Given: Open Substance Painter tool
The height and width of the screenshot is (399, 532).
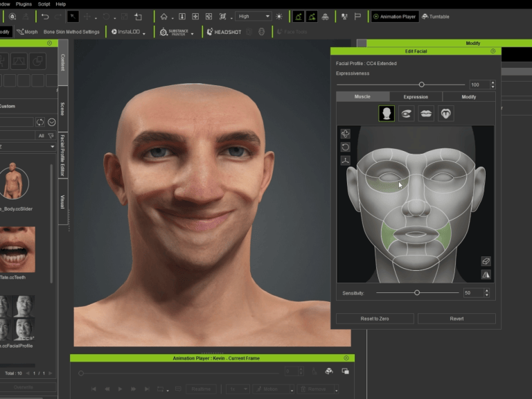Looking at the screenshot, I should coord(174,32).
